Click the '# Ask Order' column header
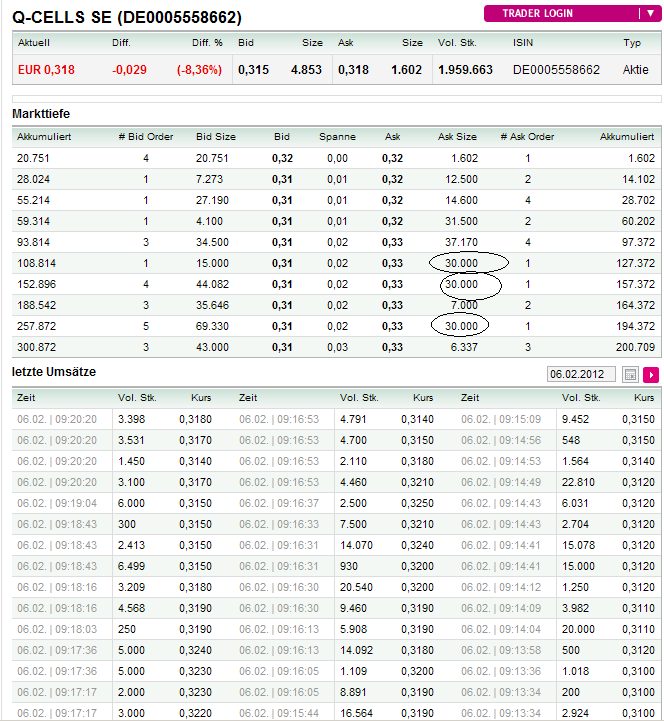 pos(527,137)
